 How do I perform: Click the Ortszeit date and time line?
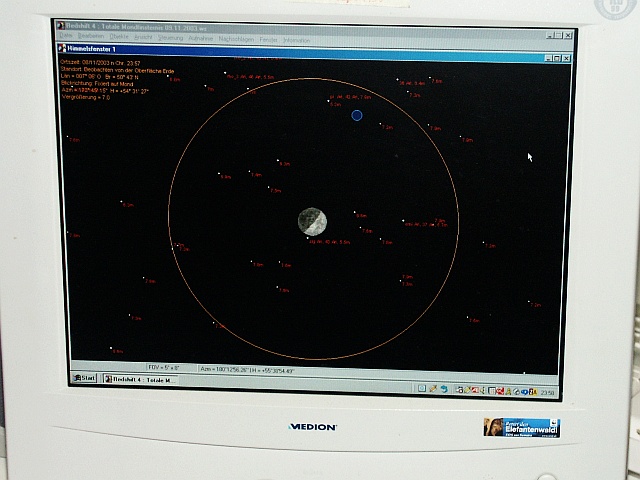click(100, 63)
